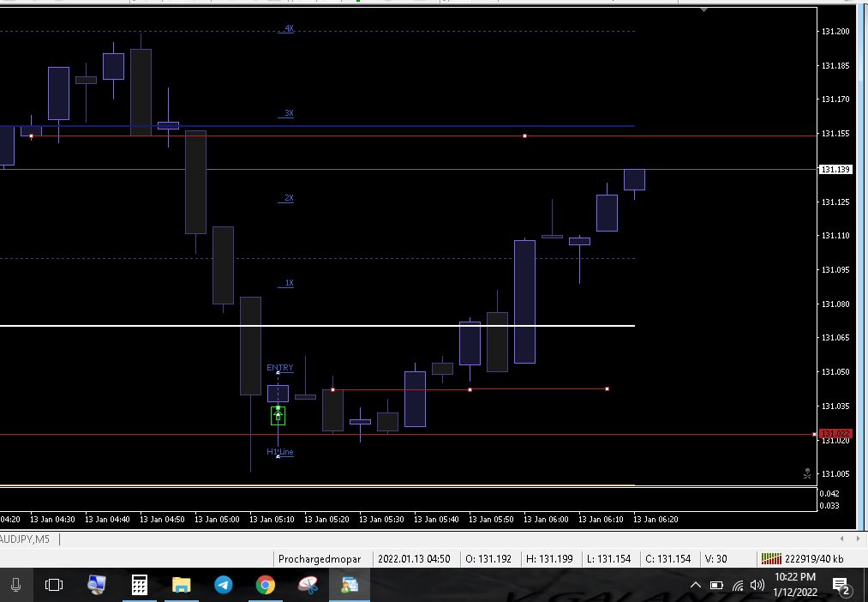Screen dimensions: 868x602
Task: Click the right tab scroll arrow
Action: tap(858, 539)
